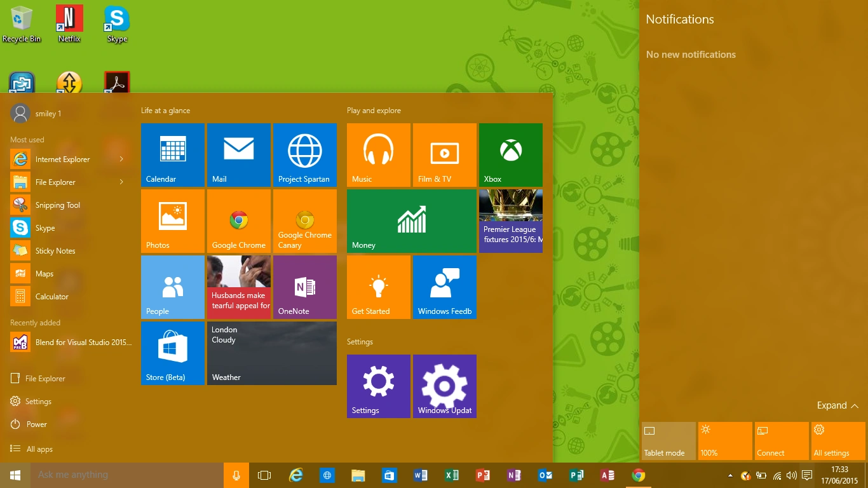Image resolution: width=868 pixels, height=488 pixels.
Task: Click the Life at a glance group title
Action: coord(166,111)
